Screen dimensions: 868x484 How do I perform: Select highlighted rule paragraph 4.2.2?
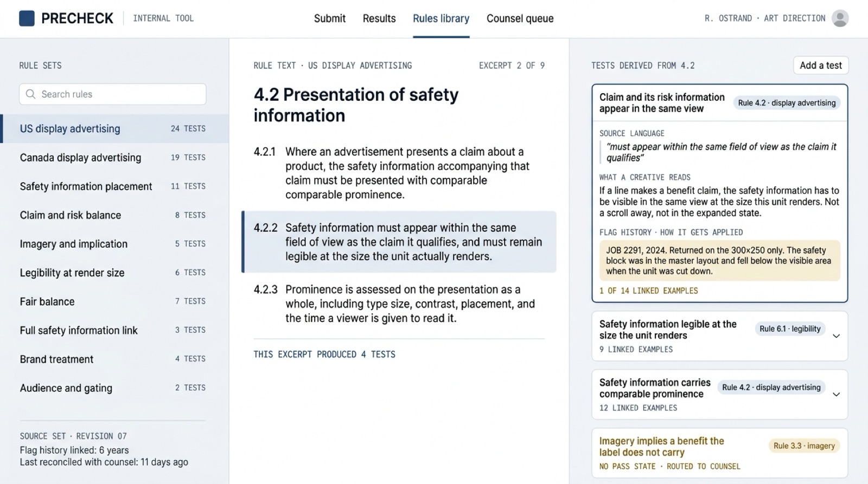(399, 242)
